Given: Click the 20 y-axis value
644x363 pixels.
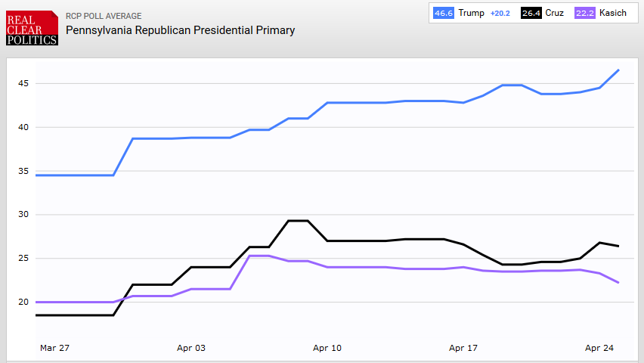Looking at the screenshot, I should [25, 302].
